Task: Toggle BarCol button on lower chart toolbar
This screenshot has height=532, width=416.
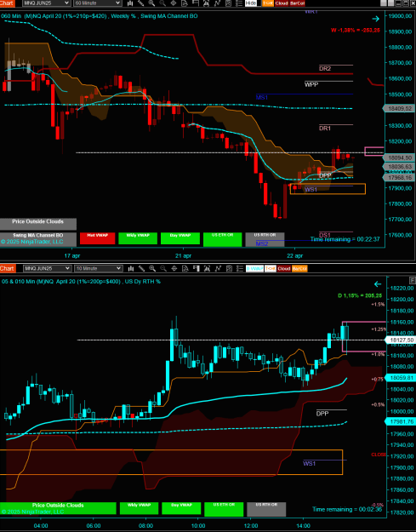Action: click(x=299, y=268)
